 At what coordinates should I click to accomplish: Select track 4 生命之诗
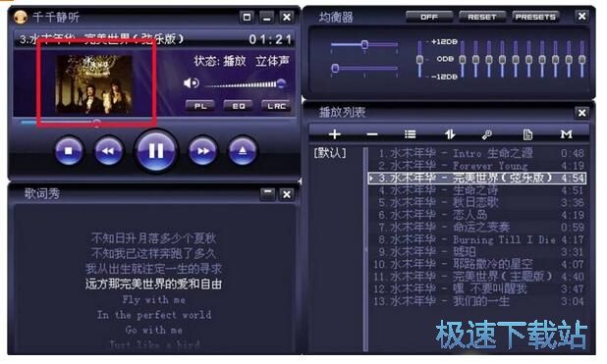(x=476, y=190)
